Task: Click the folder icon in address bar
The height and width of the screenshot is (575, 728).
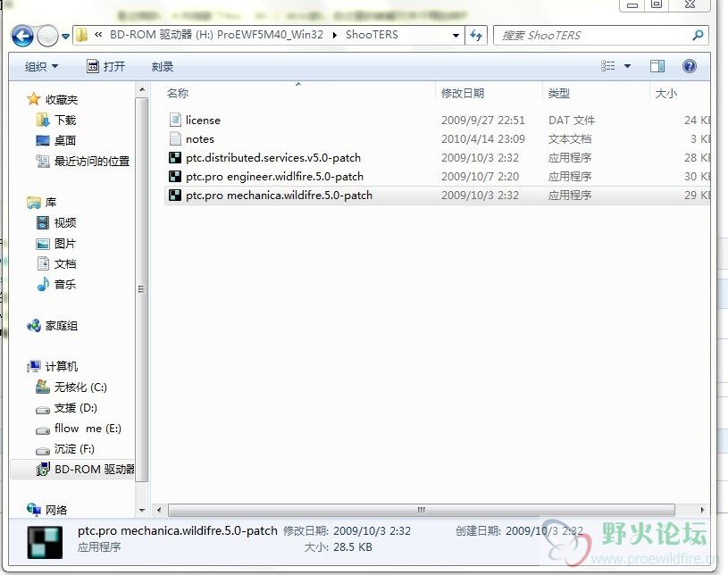Action: pos(81,35)
